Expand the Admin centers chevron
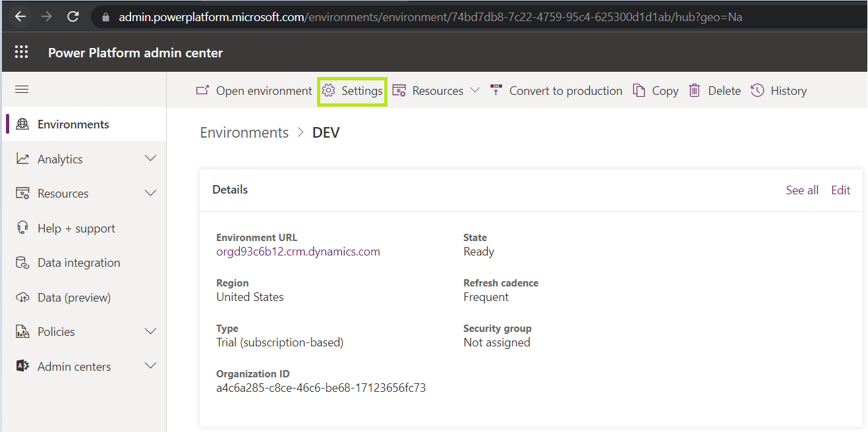This screenshot has height=432, width=868. pos(150,366)
